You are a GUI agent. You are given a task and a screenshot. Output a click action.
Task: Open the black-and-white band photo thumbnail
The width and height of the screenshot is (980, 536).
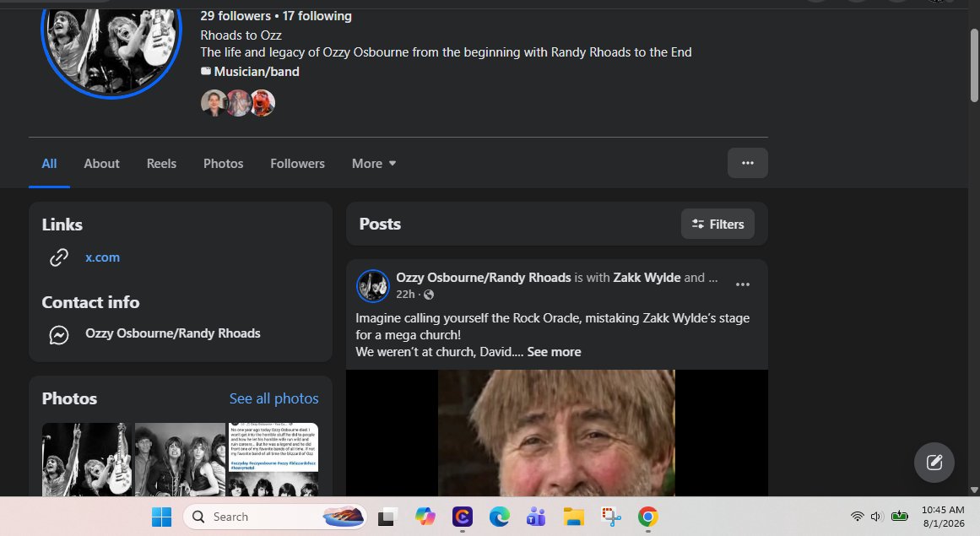[180, 459]
